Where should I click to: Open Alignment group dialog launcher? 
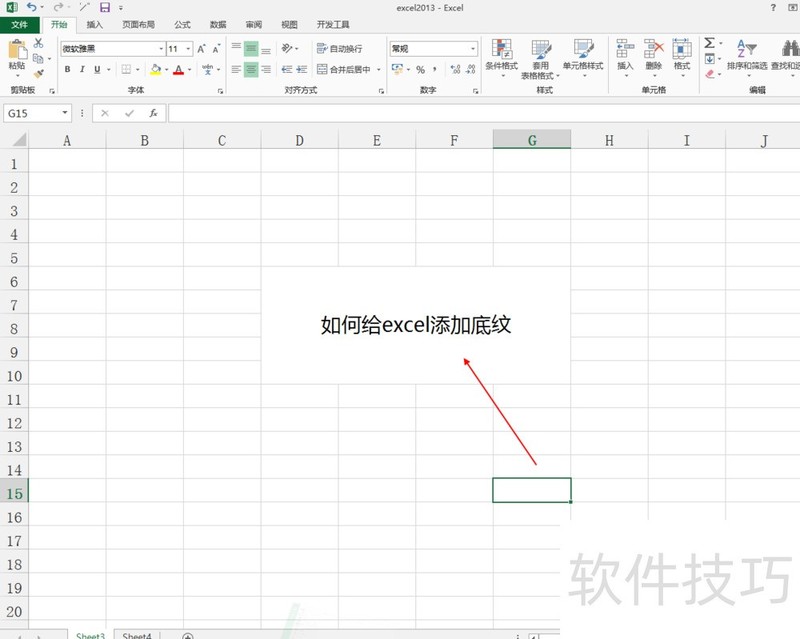[381, 91]
